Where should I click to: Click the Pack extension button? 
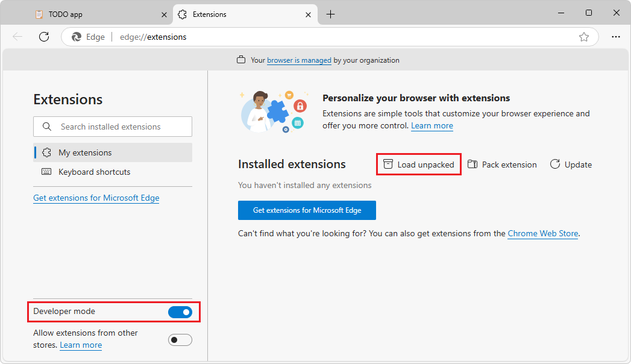502,165
